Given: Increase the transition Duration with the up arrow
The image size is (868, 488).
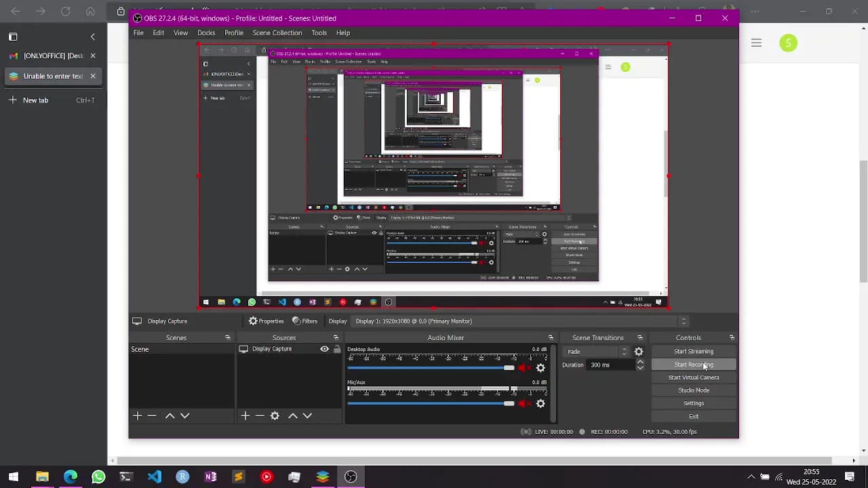Looking at the screenshot, I should pyautogui.click(x=639, y=362).
